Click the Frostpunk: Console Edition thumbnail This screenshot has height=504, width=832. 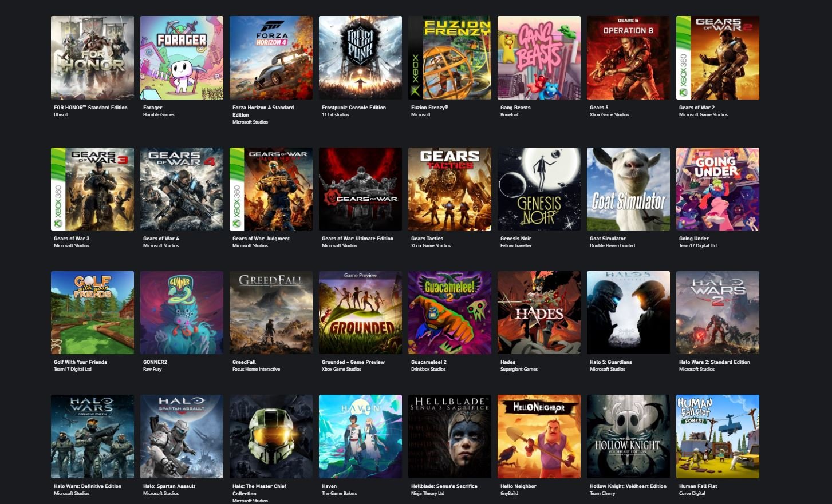pyautogui.click(x=360, y=58)
